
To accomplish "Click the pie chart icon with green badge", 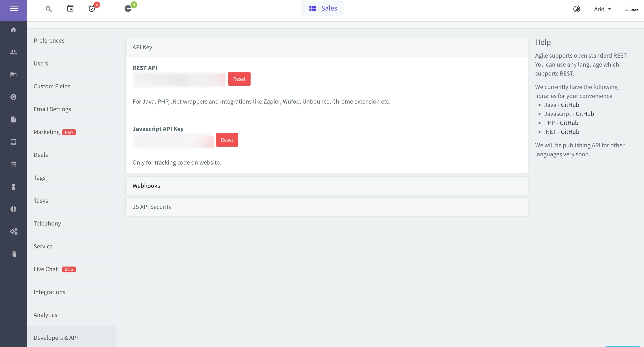I will pos(128,9).
